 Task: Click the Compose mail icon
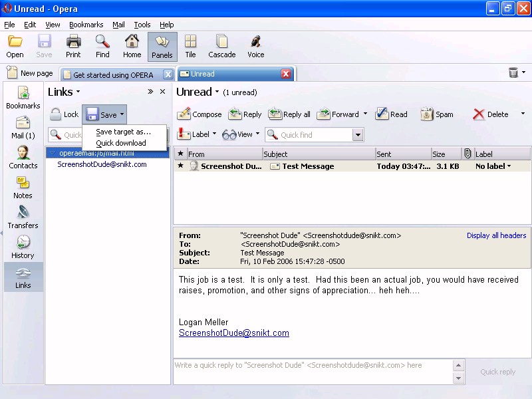tap(184, 114)
